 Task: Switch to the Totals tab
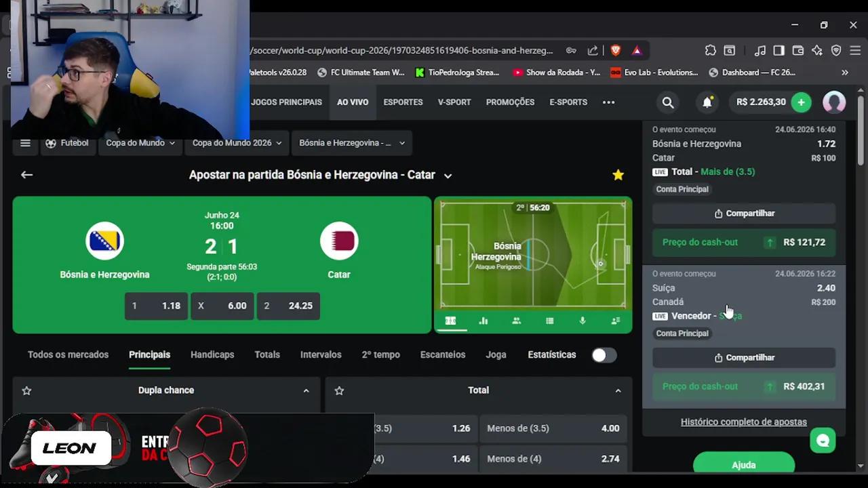267,354
